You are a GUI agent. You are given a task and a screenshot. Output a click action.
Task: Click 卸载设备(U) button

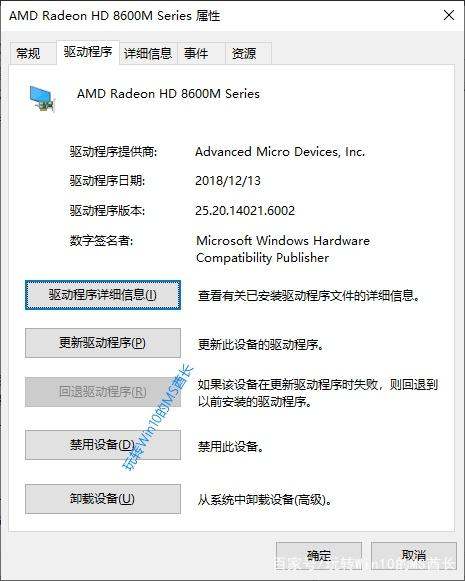point(103,499)
